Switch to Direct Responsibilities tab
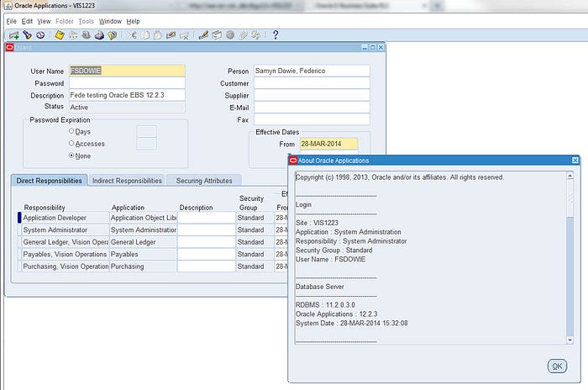This screenshot has width=588, height=390. [49, 181]
